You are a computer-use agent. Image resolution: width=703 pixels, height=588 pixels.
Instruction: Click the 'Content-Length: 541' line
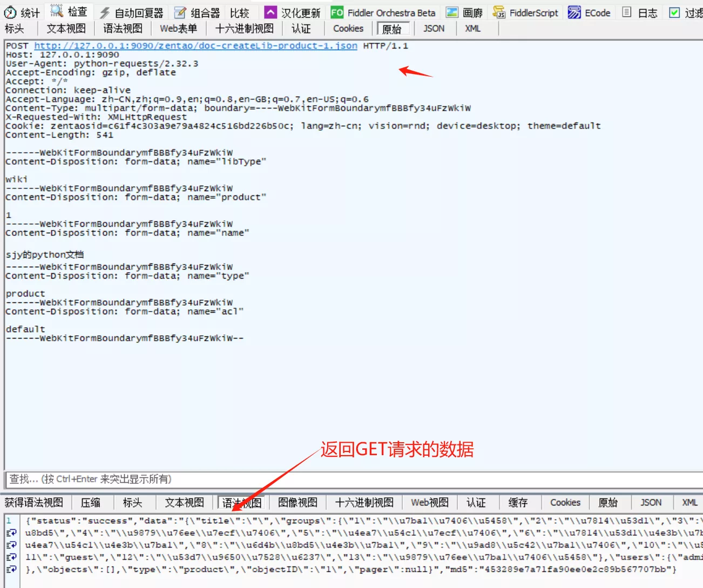point(59,135)
